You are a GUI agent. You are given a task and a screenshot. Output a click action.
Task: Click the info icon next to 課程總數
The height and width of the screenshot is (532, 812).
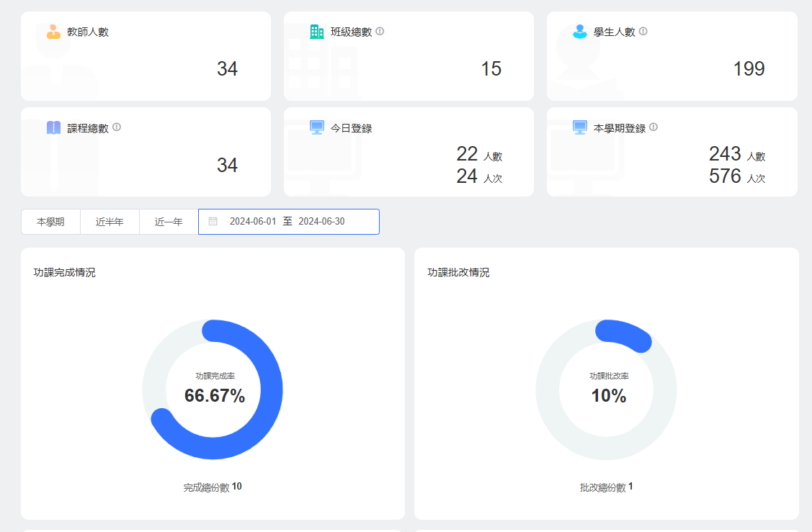click(x=117, y=127)
